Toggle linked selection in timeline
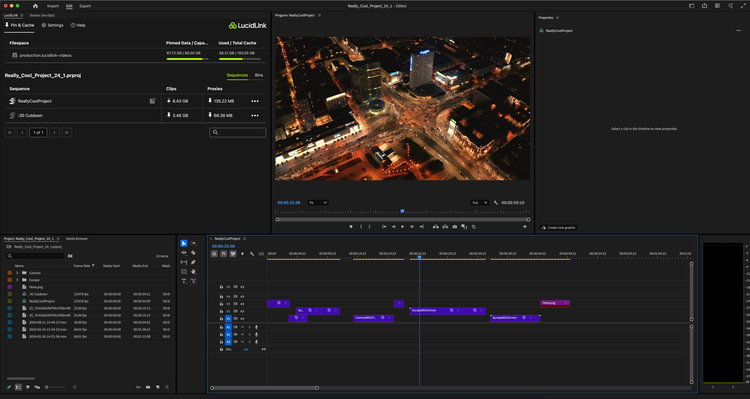Viewport: 750px width, 399px height. 233,254
